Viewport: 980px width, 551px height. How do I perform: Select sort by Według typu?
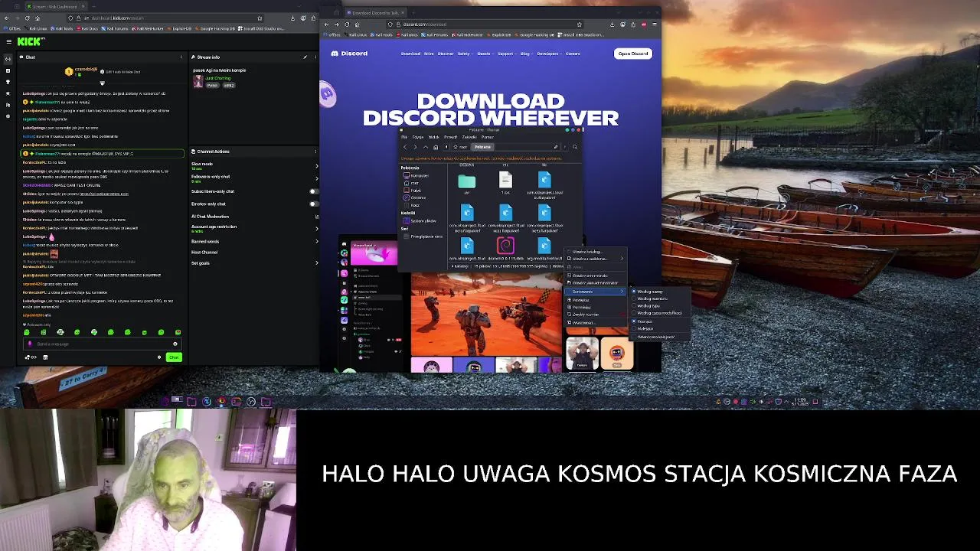point(648,306)
